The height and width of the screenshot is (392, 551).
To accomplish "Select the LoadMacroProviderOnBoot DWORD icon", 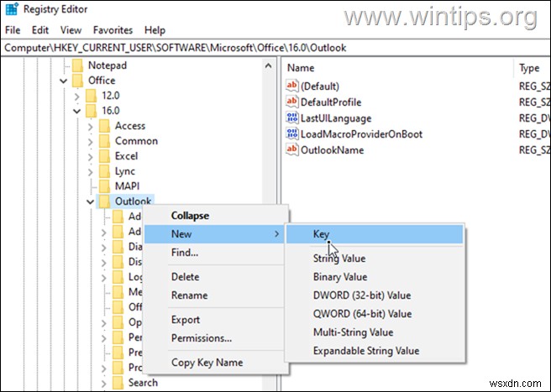I will tap(292, 133).
